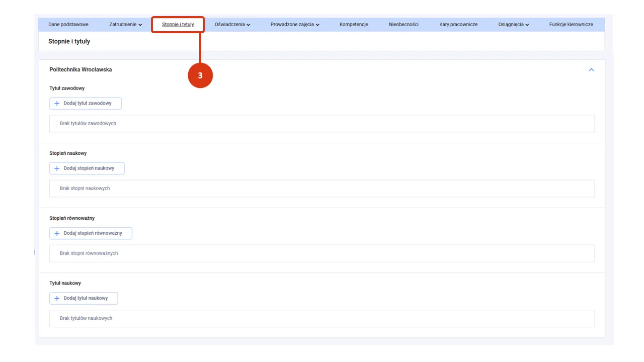
Task: Open the Nieobecności tab
Action: [404, 25]
